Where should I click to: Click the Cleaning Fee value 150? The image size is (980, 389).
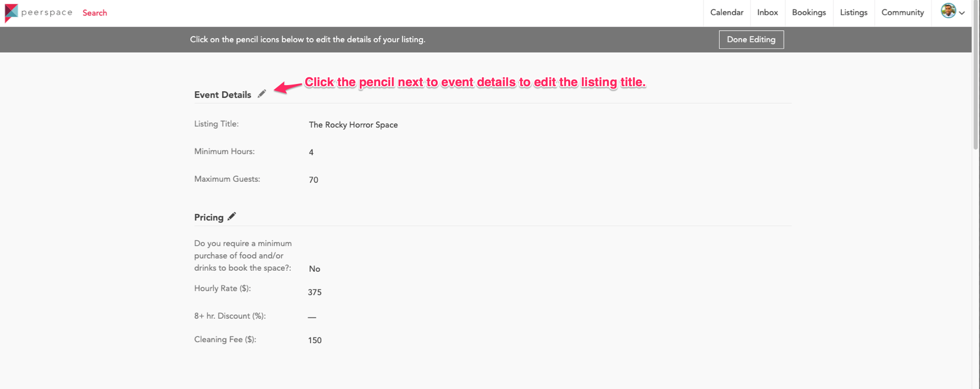click(315, 340)
